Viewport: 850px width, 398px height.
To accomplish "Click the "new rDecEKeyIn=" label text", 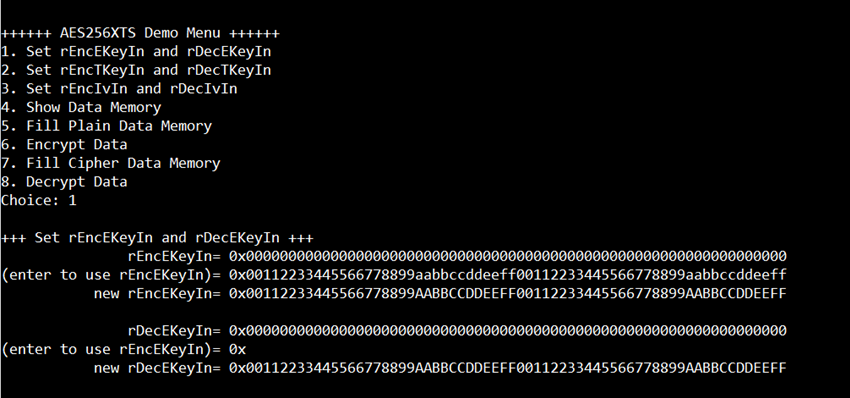I will (x=157, y=368).
